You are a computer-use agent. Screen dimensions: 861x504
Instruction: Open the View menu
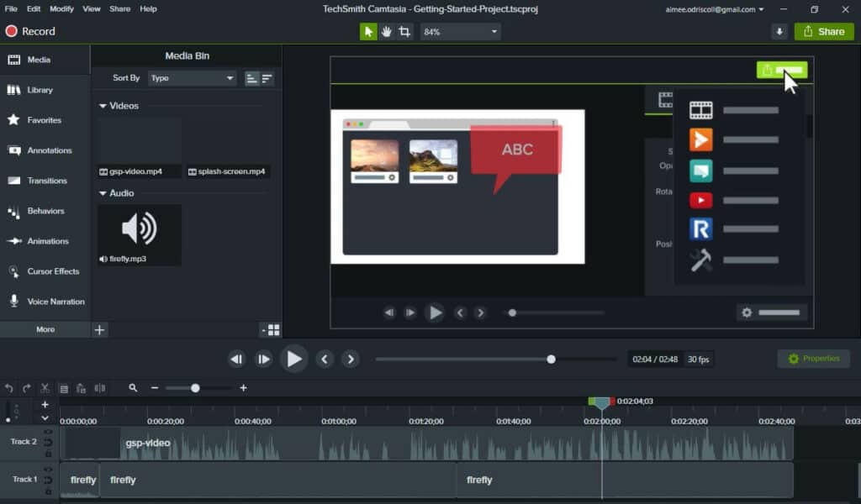(92, 8)
